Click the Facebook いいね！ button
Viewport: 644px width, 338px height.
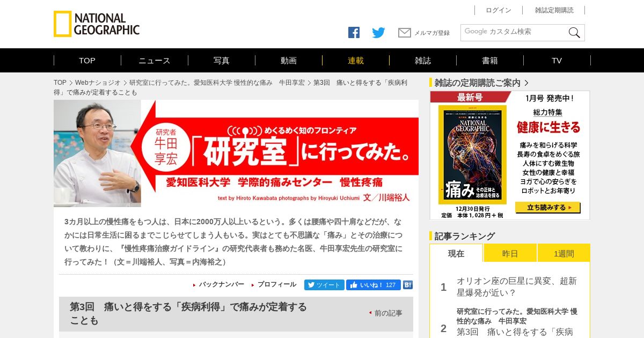click(x=373, y=285)
